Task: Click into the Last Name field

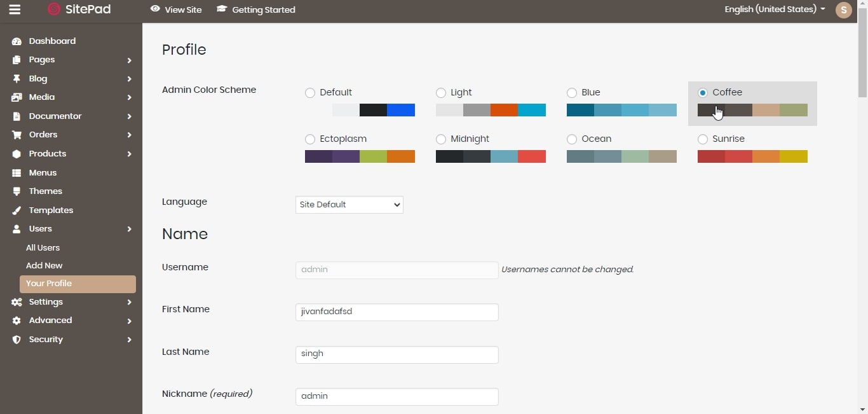Action: [x=397, y=355]
